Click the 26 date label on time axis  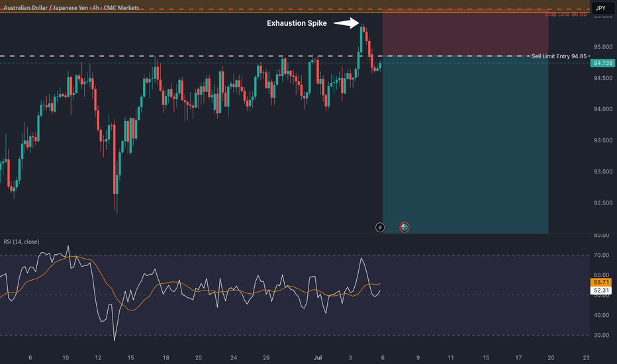pos(266,357)
